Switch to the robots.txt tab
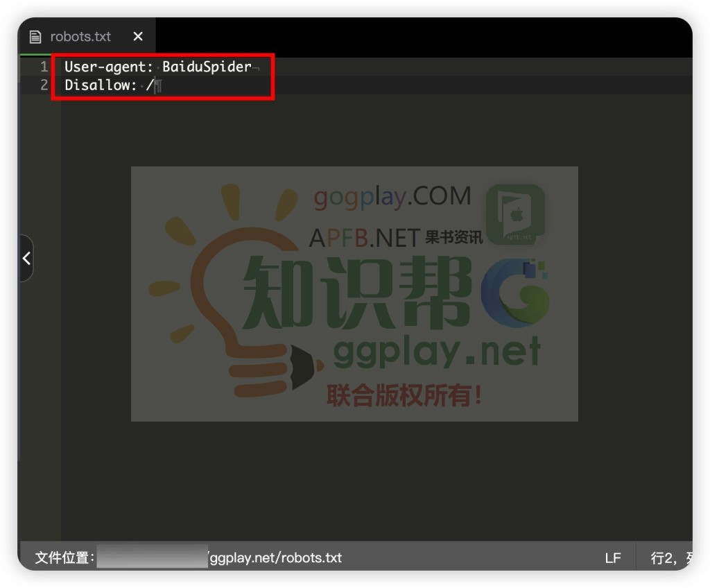The width and height of the screenshot is (710, 588). [80, 37]
